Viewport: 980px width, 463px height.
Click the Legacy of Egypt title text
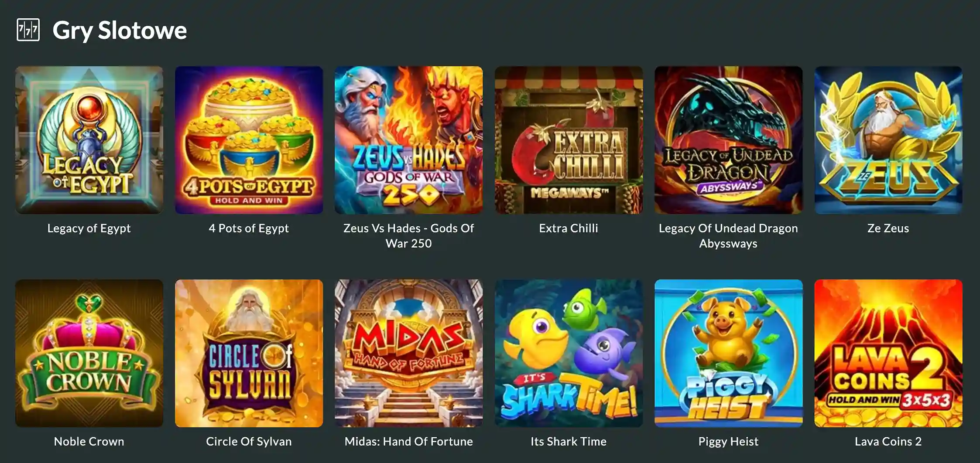89,228
